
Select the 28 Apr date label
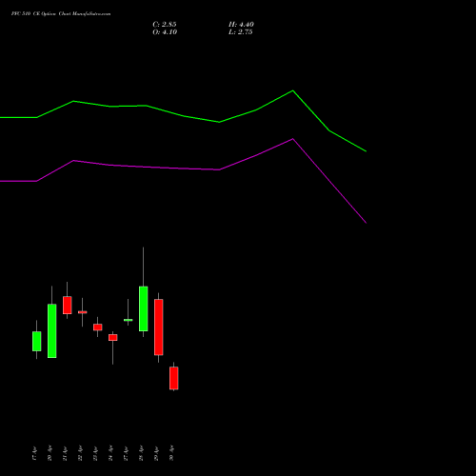[x=141, y=453]
